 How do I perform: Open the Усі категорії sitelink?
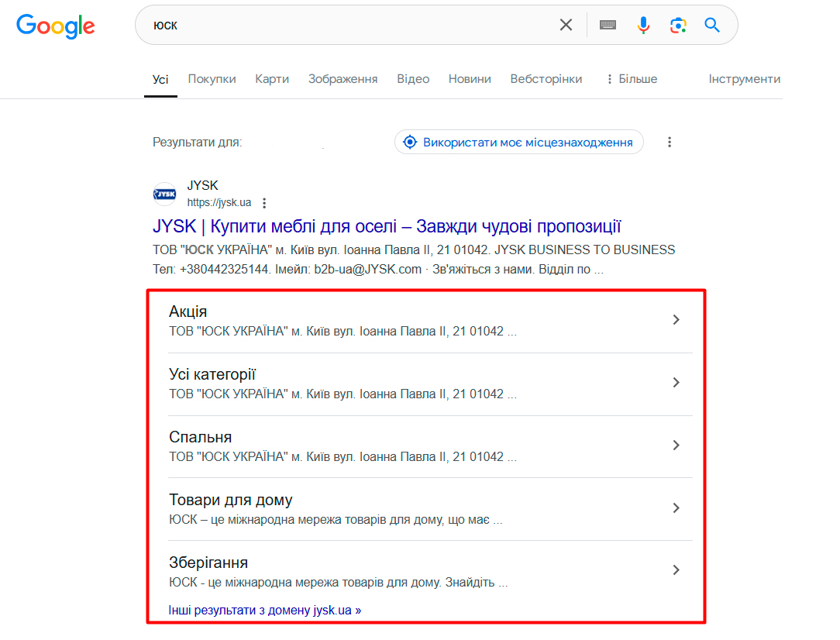click(212, 373)
